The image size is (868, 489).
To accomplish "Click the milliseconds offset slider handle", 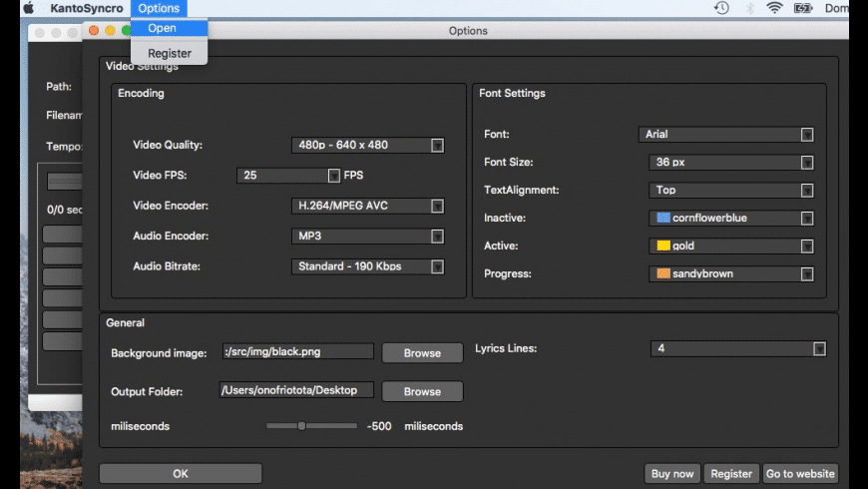I will (301, 426).
